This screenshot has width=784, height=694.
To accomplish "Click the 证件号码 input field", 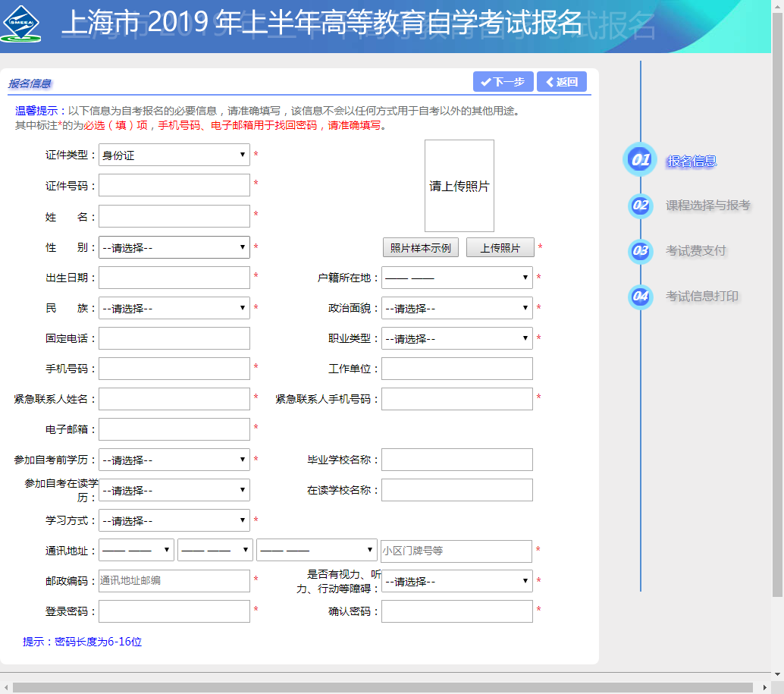I will coord(174,185).
